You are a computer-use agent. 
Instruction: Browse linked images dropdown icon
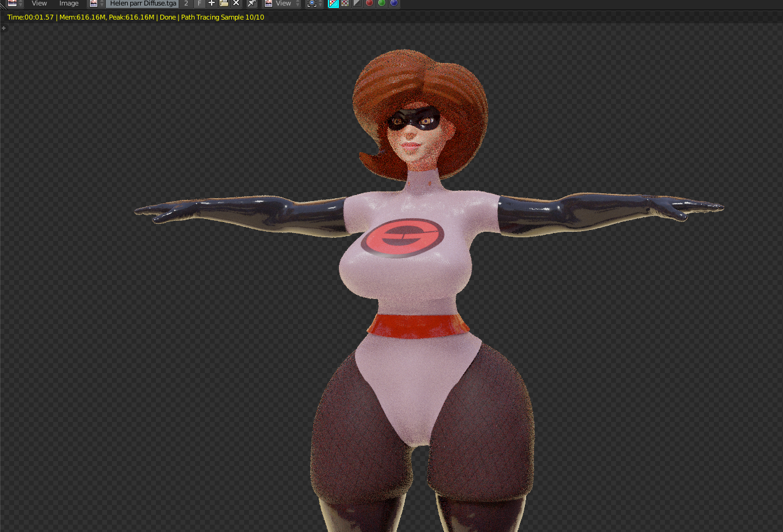pos(97,4)
